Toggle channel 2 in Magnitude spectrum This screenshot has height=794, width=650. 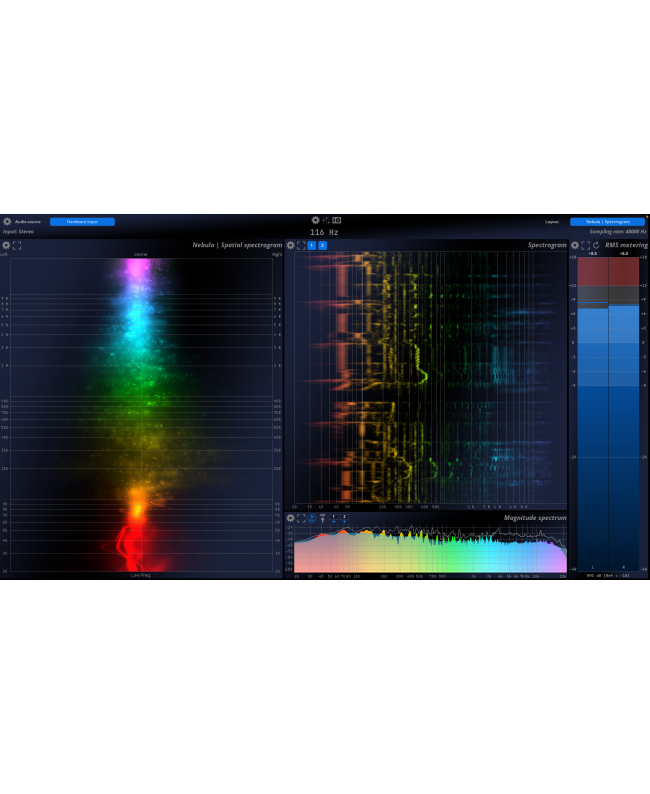(x=344, y=518)
